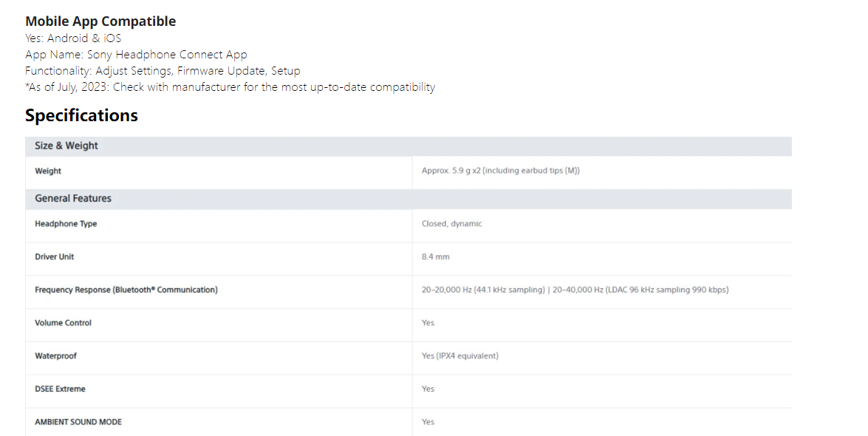Click the 'Functionality: Adjust Settings, Firmware Update, Setup' line
This screenshot has height=436, width=868.
pos(163,71)
